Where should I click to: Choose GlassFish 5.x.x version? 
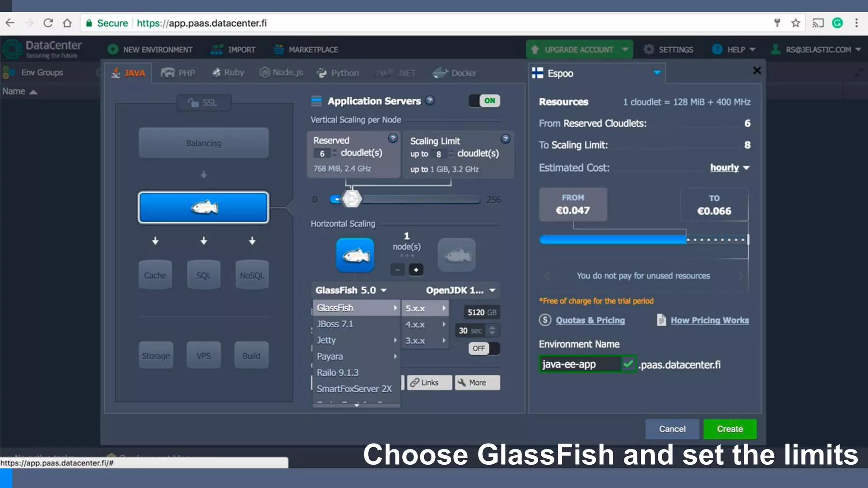(x=425, y=308)
